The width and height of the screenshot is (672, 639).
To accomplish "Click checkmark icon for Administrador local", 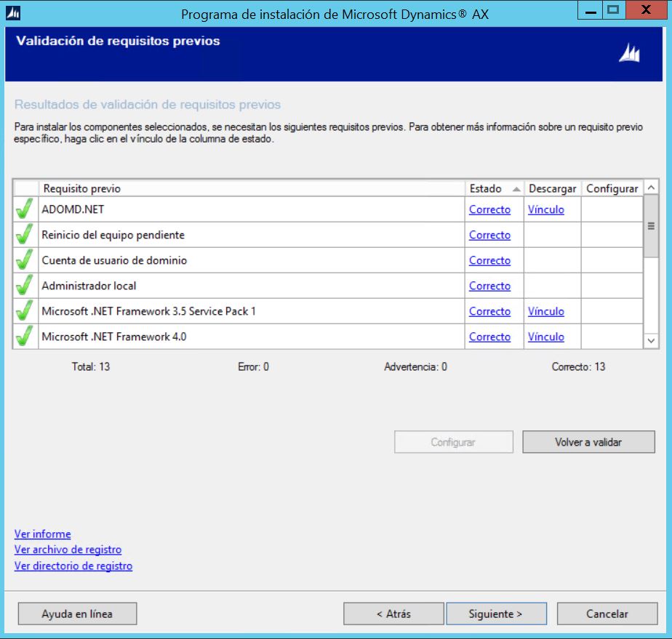I will pyautogui.click(x=25, y=285).
